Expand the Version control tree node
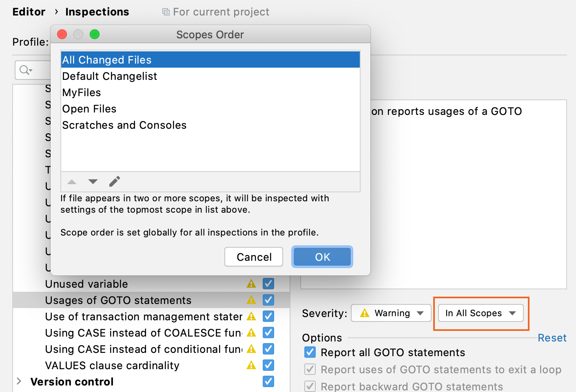 (19, 381)
